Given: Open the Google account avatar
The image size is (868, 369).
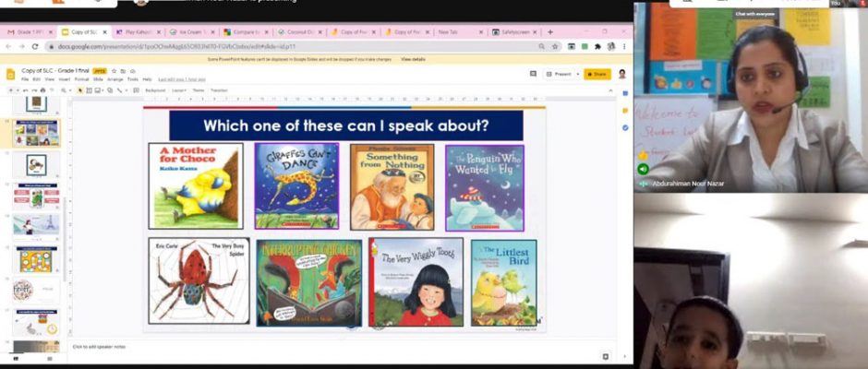Looking at the screenshot, I should [x=621, y=74].
